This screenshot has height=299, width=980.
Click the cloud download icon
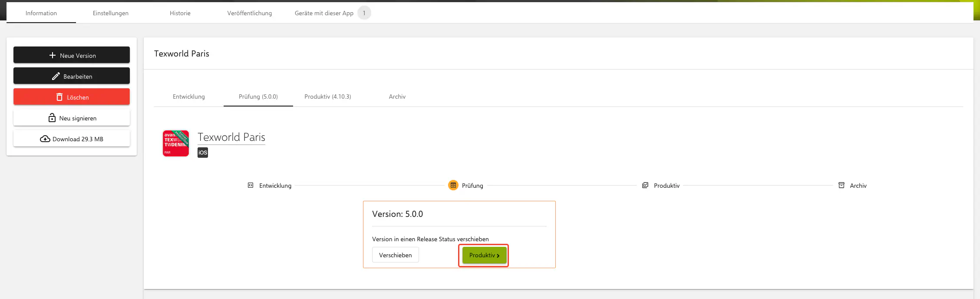45,139
